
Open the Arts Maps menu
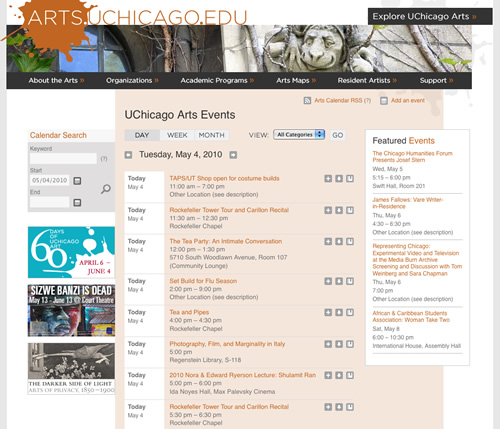click(296, 80)
